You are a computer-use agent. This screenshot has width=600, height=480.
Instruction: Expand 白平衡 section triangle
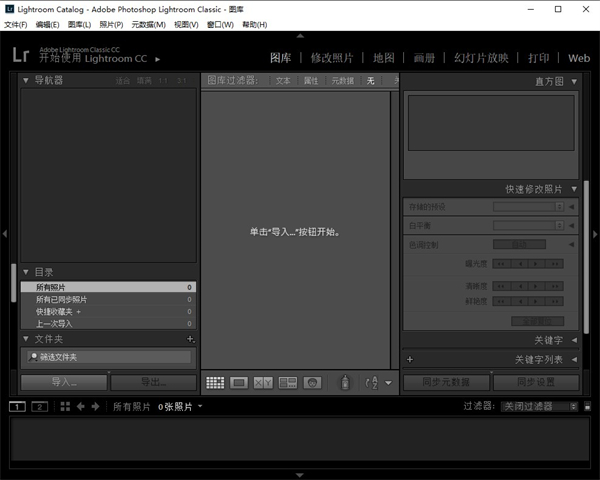coord(571,225)
